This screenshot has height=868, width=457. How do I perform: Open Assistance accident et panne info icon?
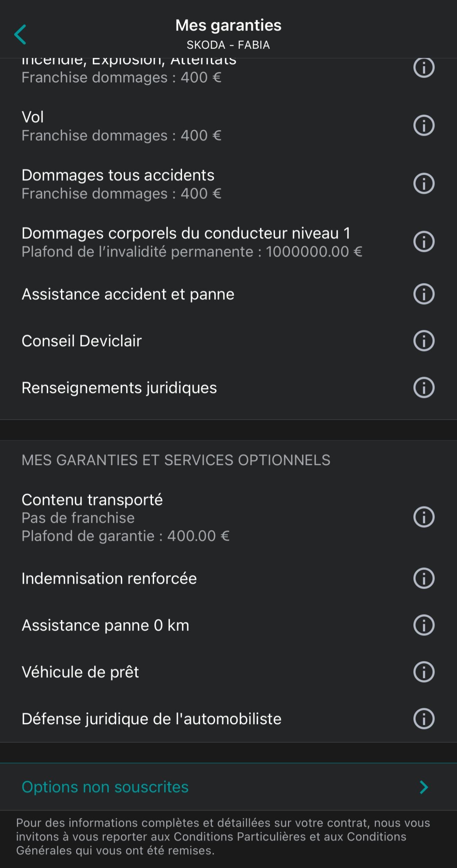[424, 294]
